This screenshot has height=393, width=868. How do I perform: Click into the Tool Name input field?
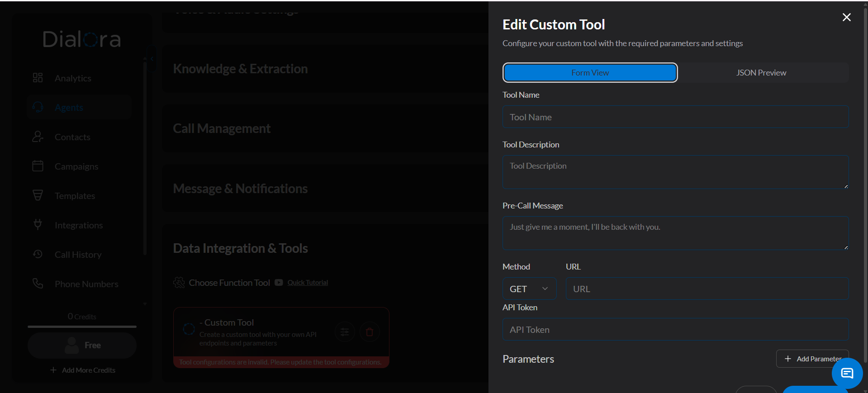coord(675,117)
